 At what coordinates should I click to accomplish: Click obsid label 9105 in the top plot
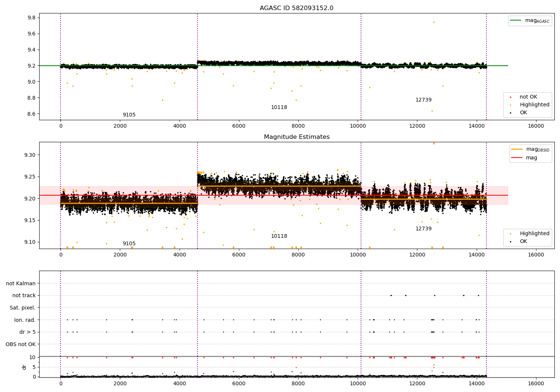[129, 115]
